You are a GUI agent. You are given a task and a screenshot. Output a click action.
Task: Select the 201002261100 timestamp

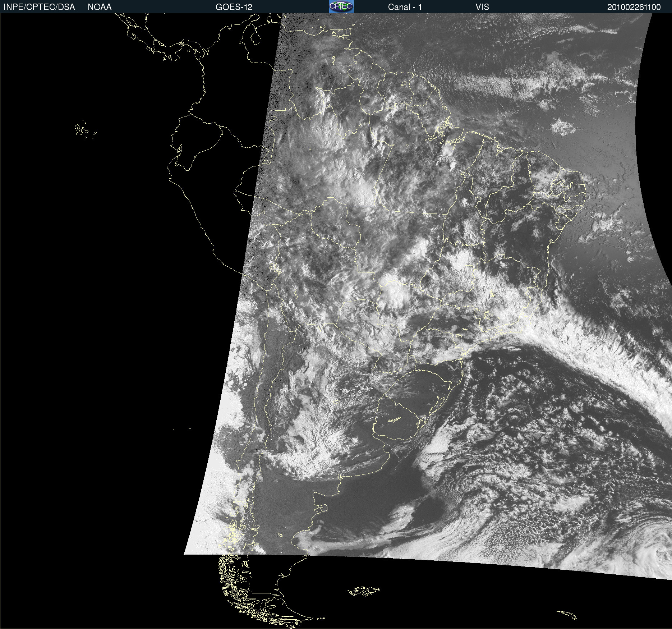(634, 7)
